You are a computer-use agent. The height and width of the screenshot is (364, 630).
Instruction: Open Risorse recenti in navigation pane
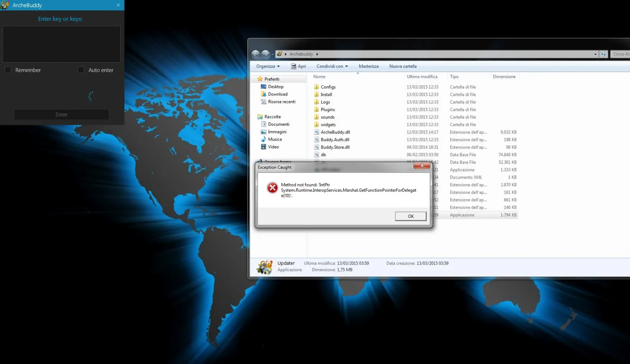[x=282, y=101]
